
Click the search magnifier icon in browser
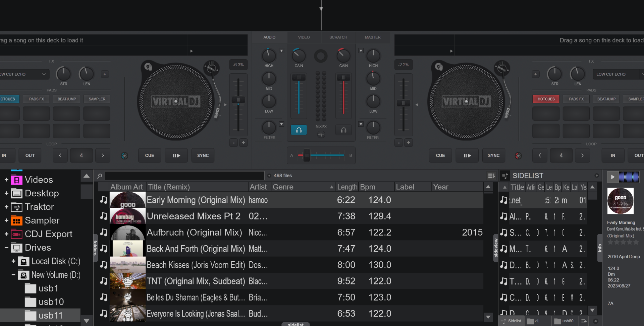pos(100,176)
